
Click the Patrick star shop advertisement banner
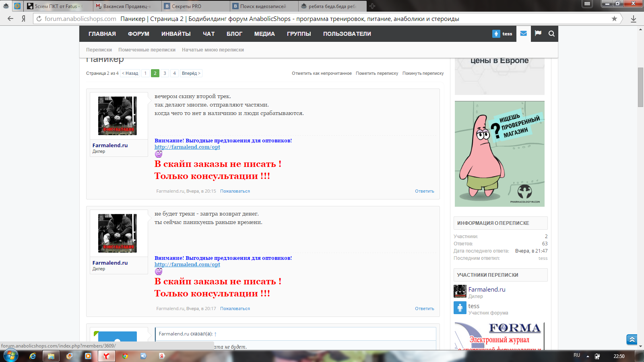tap(500, 154)
